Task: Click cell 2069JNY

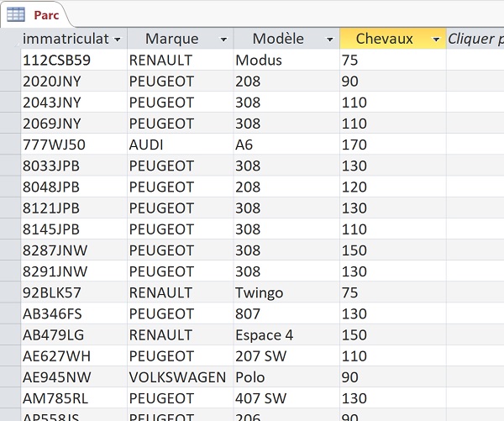Action: coord(74,124)
